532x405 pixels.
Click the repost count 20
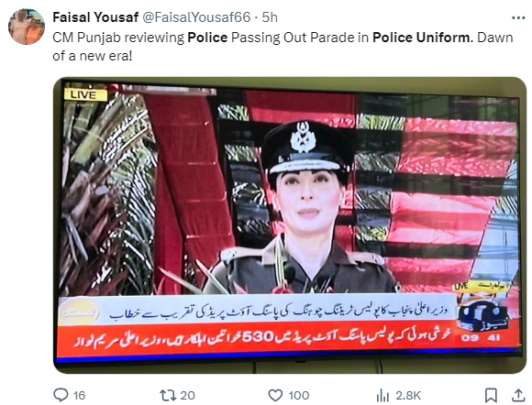[x=187, y=396]
